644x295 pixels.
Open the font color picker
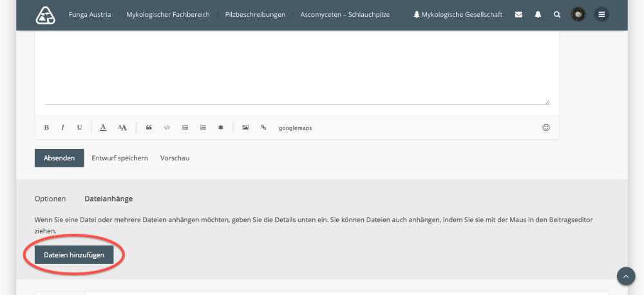(103, 128)
